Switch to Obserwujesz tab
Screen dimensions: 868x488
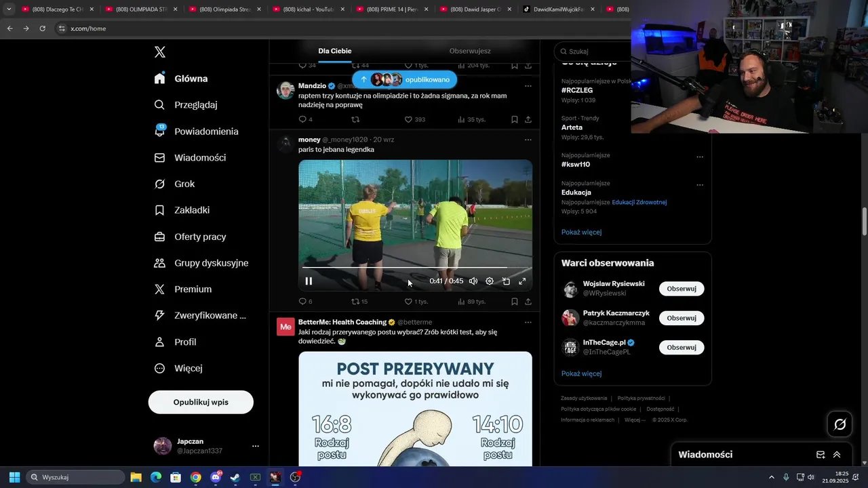[x=470, y=51]
